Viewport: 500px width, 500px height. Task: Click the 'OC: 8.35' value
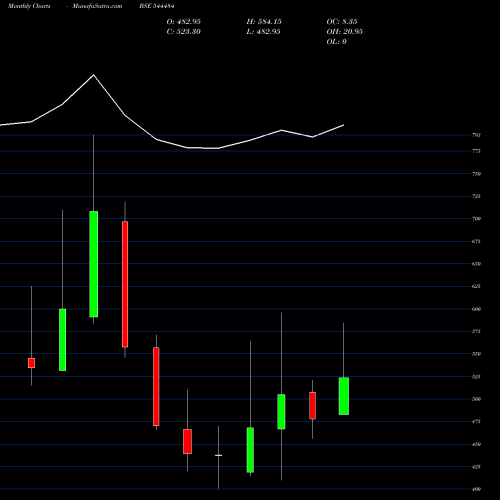[x=342, y=21]
